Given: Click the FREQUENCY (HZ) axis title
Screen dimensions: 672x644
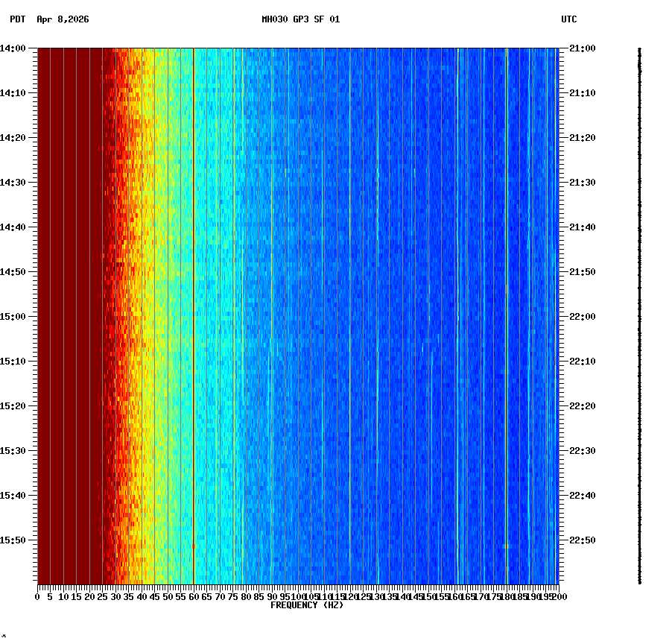Looking at the screenshot, I should coord(306,604).
